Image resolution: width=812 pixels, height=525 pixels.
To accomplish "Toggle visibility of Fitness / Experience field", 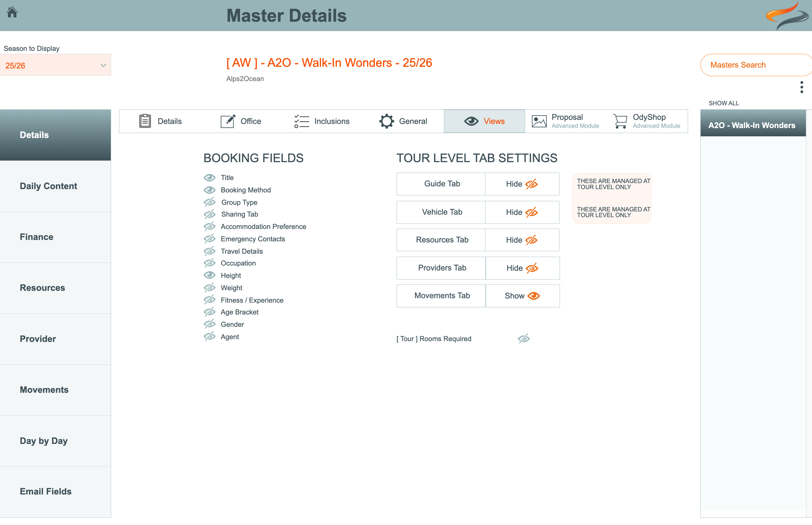I will pyautogui.click(x=210, y=300).
